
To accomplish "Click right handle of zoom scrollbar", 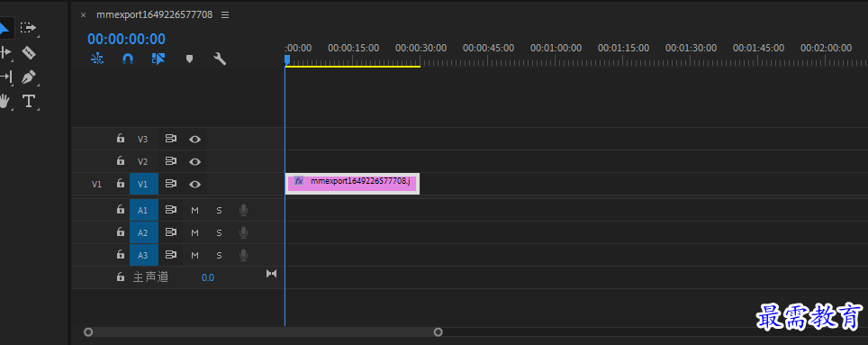I will click(x=438, y=332).
